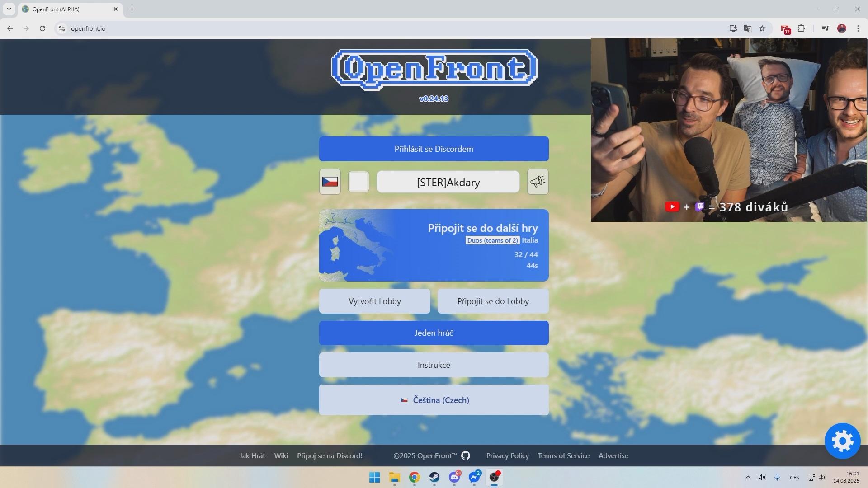Open Discord from the taskbar
Image resolution: width=868 pixels, height=488 pixels.
(454, 477)
